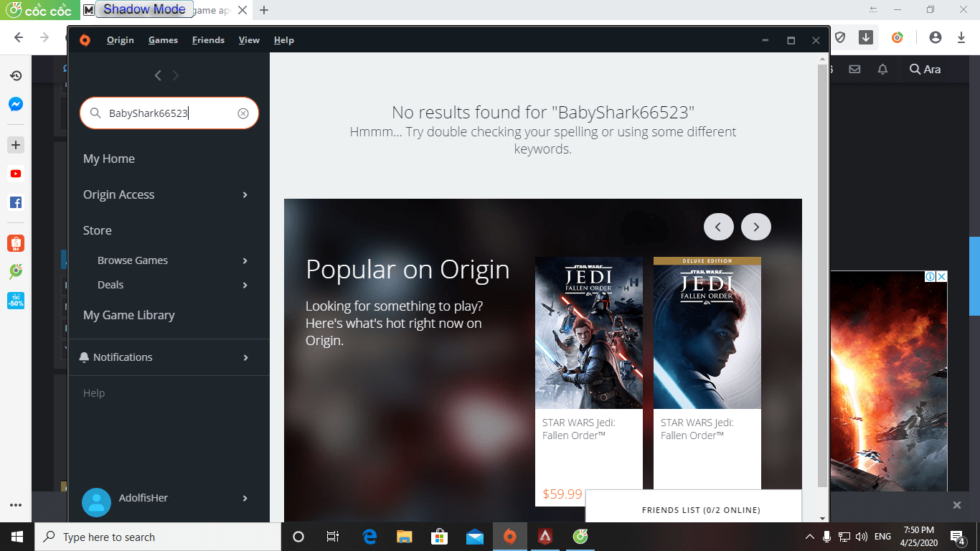The width and height of the screenshot is (980, 551).
Task: Go back using Origin's left navigation arrow
Action: coord(158,75)
